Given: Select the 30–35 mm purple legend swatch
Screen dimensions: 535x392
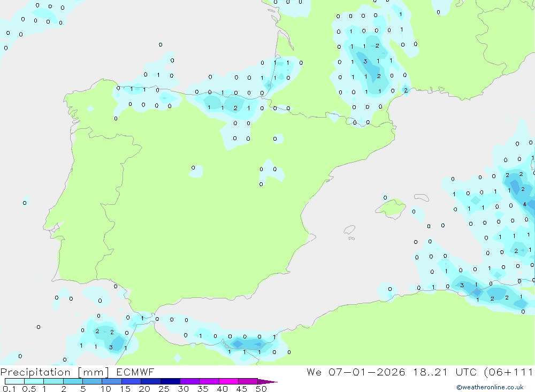Looking at the screenshot, I should (190, 381).
